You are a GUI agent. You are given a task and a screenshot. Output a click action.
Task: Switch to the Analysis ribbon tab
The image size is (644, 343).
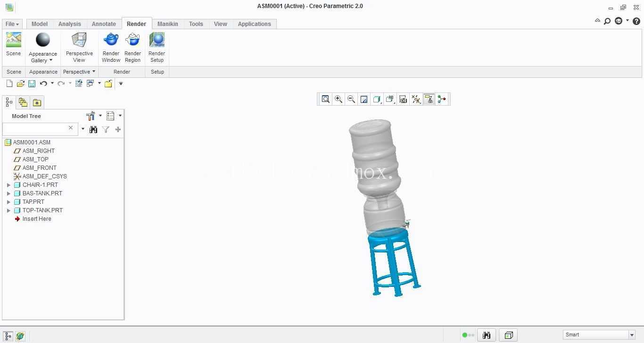(70, 24)
